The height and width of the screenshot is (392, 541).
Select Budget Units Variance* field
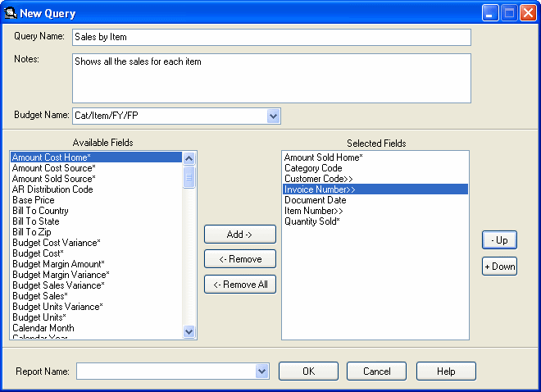coord(96,307)
